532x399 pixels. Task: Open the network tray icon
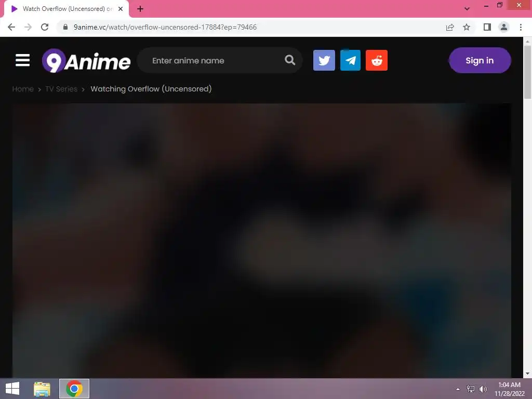(x=471, y=389)
